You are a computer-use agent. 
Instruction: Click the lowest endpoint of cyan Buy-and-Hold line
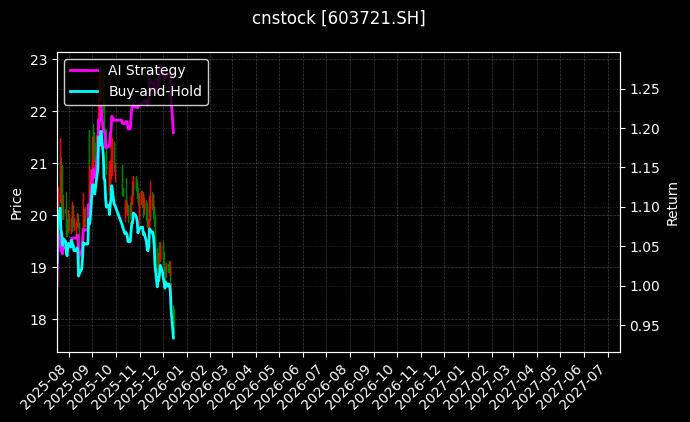(x=174, y=338)
